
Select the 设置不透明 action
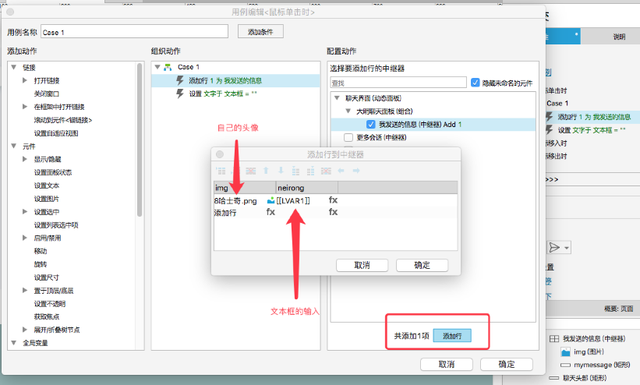[x=50, y=304]
